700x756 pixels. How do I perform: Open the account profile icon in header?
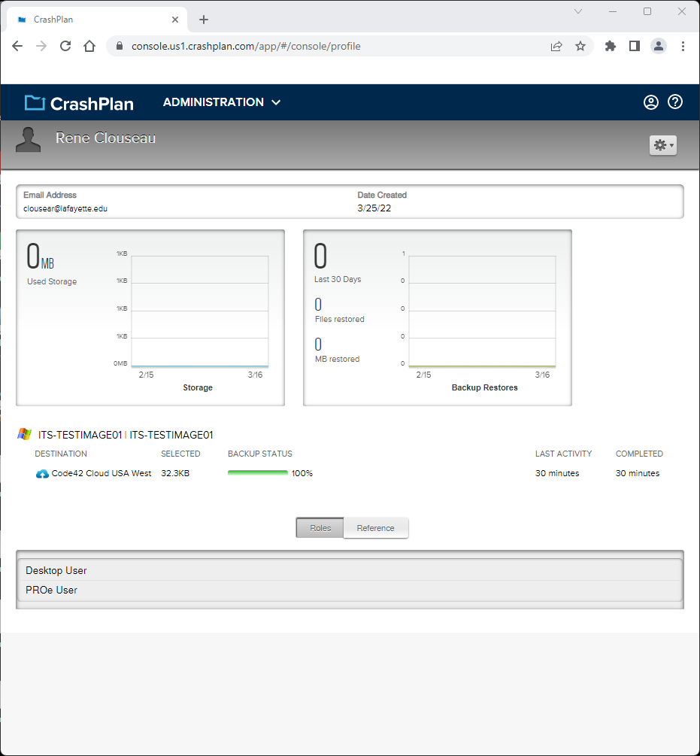(651, 102)
